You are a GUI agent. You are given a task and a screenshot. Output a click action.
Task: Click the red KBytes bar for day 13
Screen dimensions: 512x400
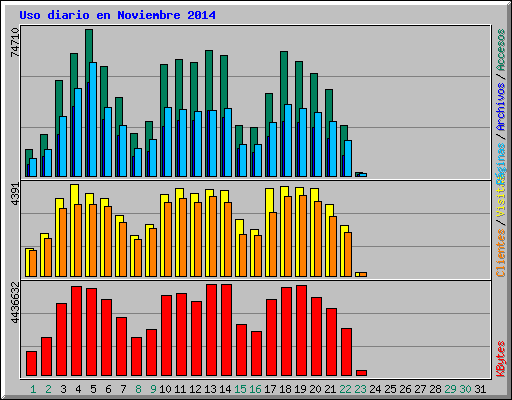point(211,330)
